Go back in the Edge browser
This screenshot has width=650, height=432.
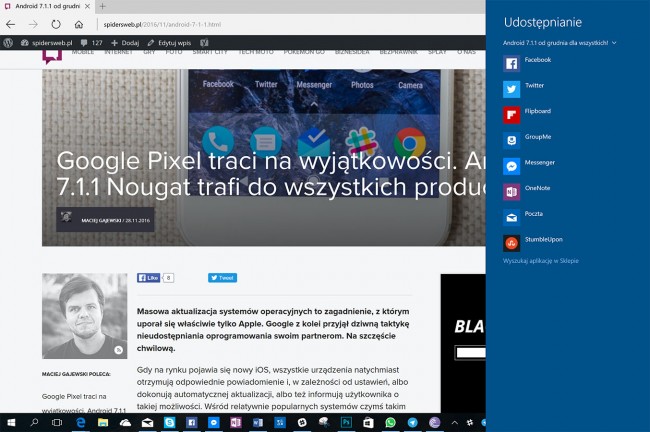[10, 24]
